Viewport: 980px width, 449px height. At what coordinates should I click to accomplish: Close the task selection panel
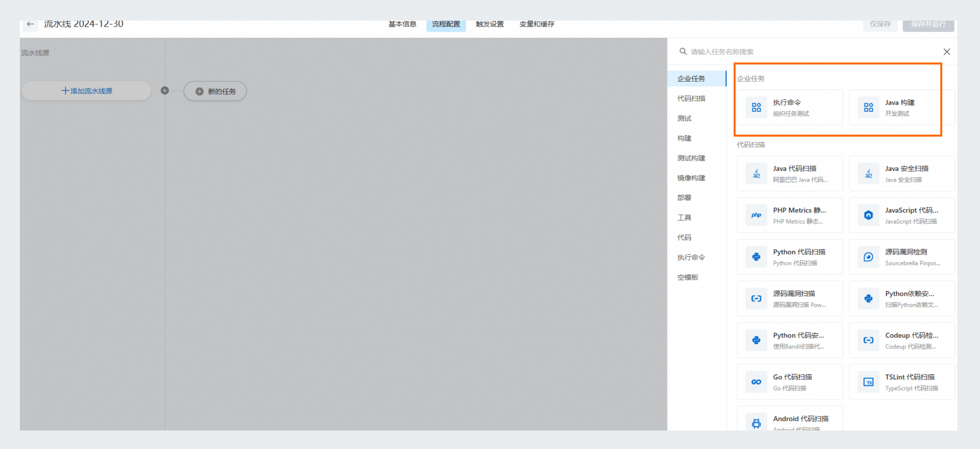[x=947, y=52]
